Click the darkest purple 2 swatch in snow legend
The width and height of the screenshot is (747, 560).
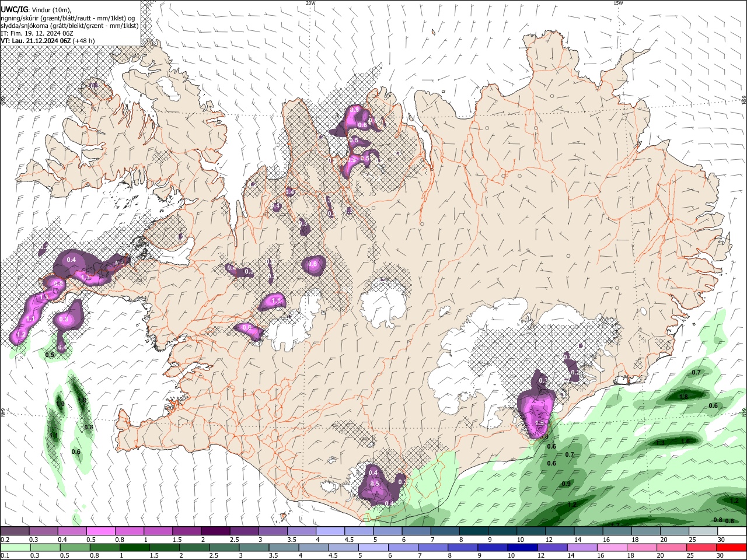pos(215,531)
